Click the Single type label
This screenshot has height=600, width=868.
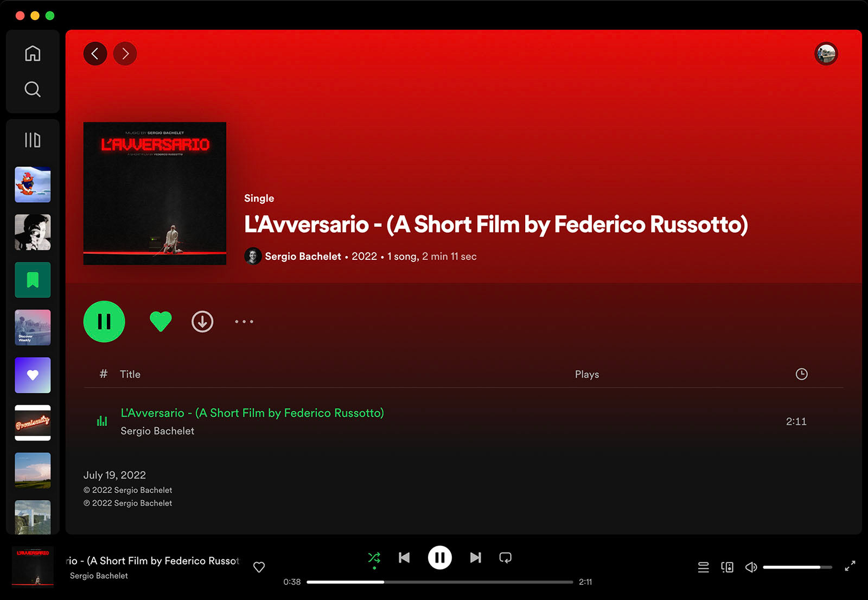259,198
